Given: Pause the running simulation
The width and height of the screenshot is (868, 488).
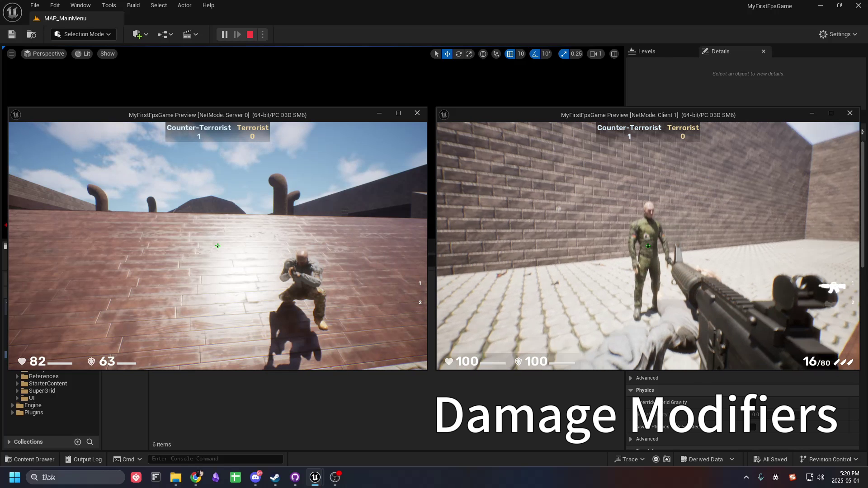Looking at the screenshot, I should point(224,34).
